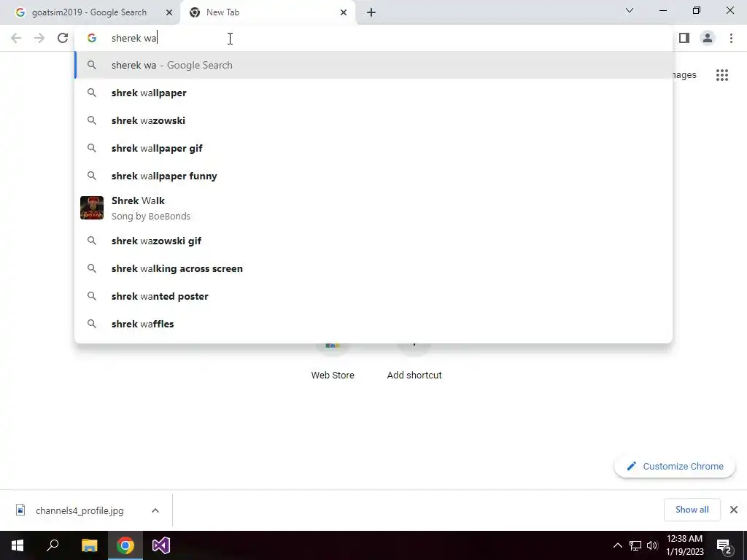Open Visual Studio from the taskbar

(x=161, y=545)
